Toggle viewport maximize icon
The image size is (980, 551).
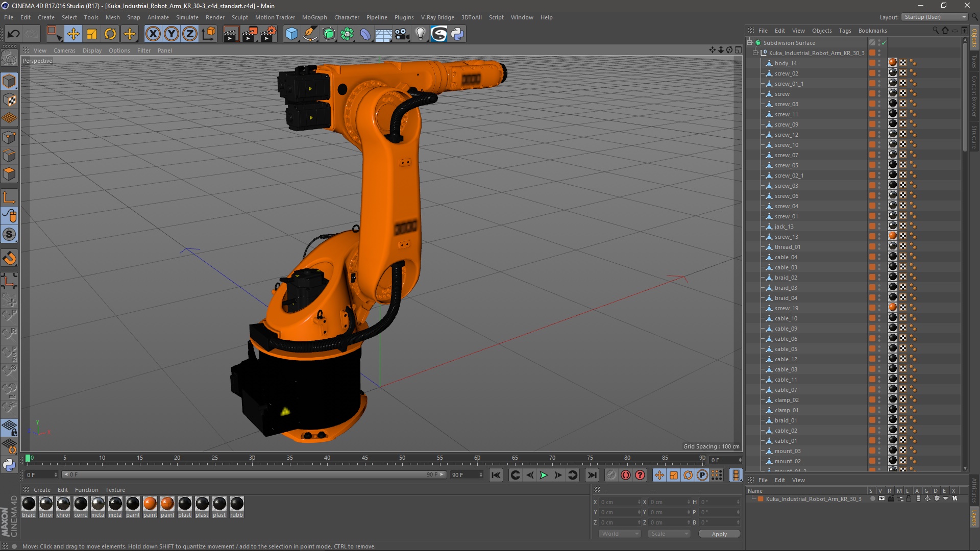tap(738, 50)
